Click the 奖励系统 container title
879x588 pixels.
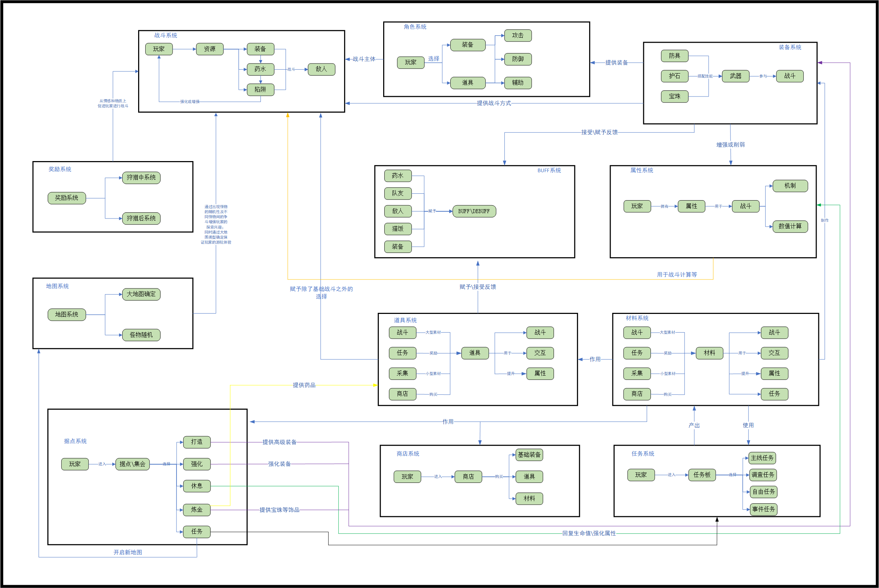pos(60,169)
